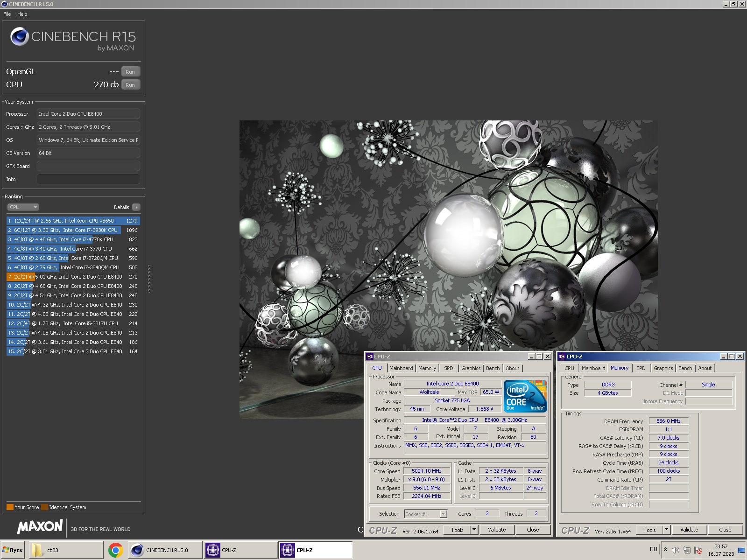Select ranking row Core i7-3930K CPU
The height and width of the screenshot is (560, 747).
73,230
